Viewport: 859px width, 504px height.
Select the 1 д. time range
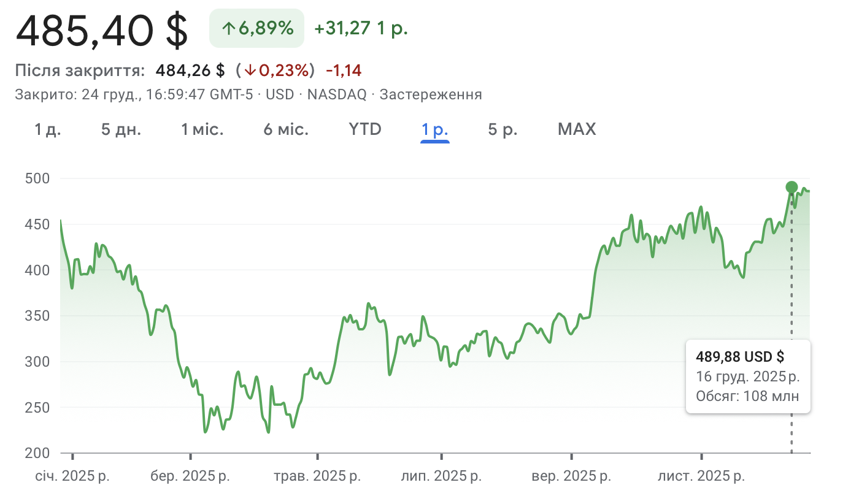(48, 129)
